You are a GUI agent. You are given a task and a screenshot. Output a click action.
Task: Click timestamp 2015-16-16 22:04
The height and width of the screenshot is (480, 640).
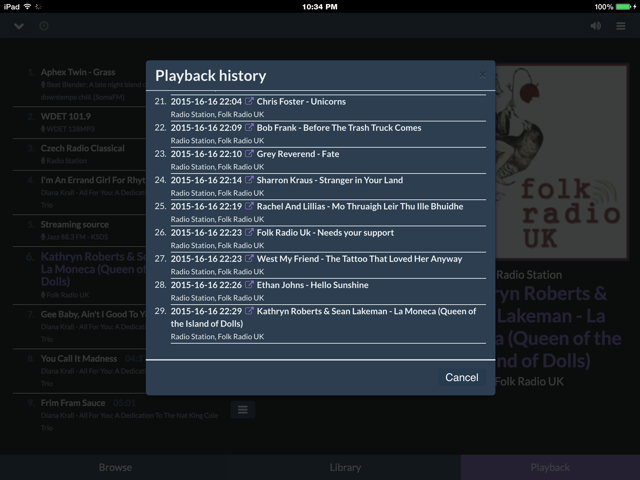click(x=206, y=101)
